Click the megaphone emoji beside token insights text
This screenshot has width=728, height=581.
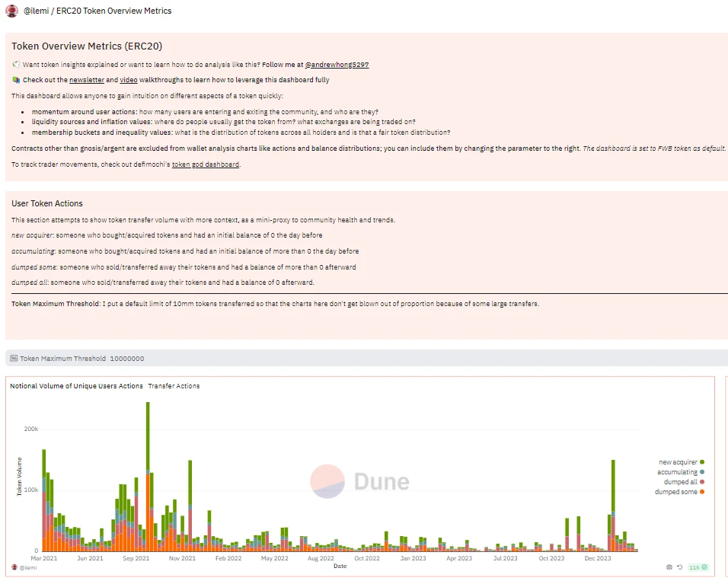pos(16,65)
